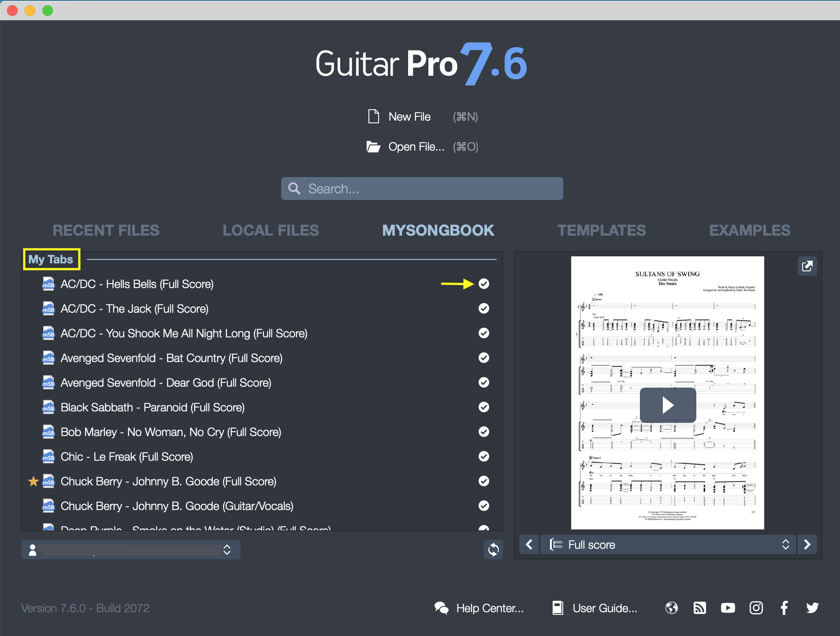Open Help Center... link
840x636 pixels.
490,608
